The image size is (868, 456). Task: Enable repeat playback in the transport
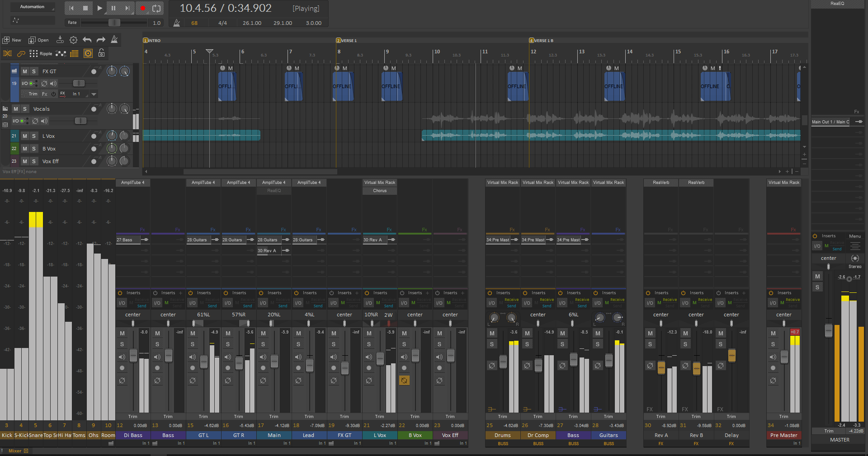157,8
